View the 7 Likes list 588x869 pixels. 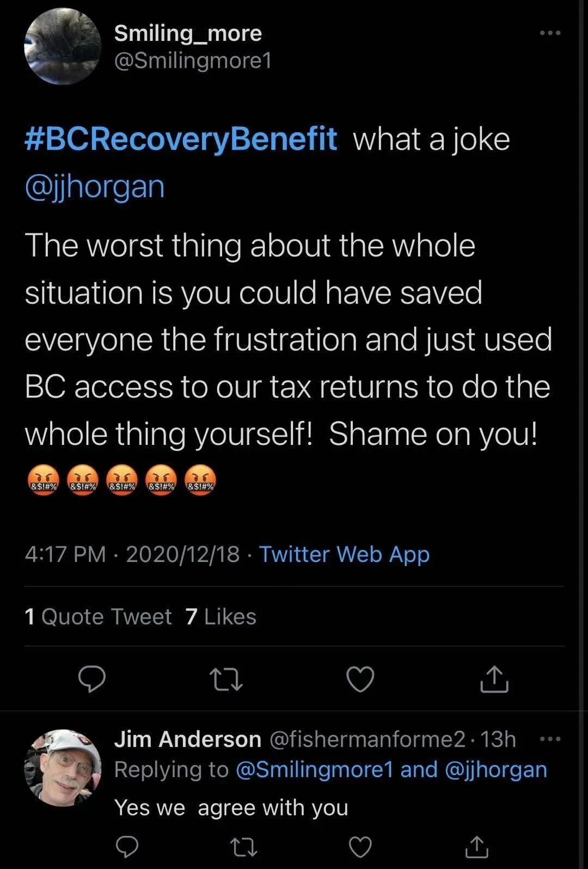point(220,616)
